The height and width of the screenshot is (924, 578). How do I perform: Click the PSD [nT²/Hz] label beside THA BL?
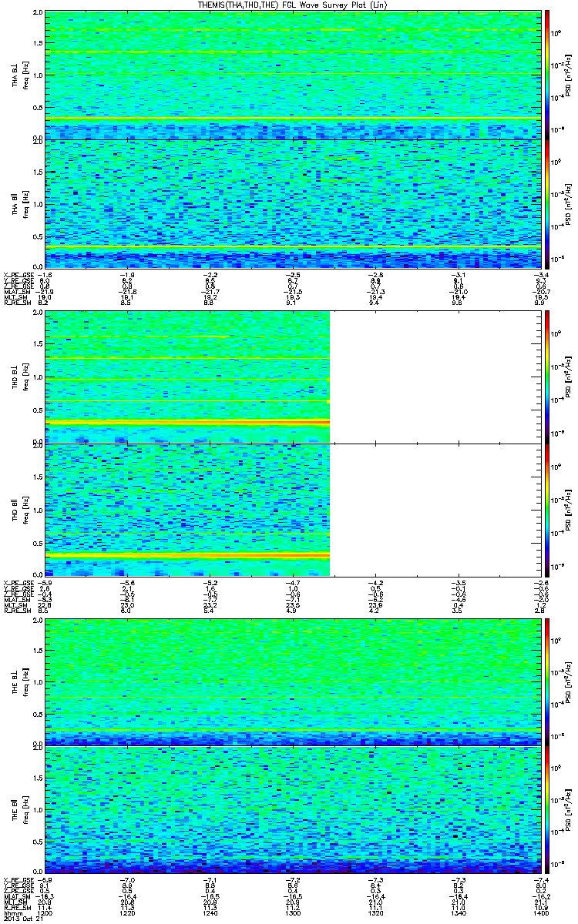pos(568,75)
